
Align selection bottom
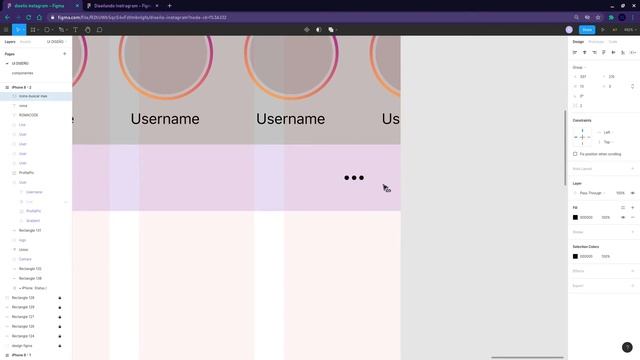click(x=623, y=53)
